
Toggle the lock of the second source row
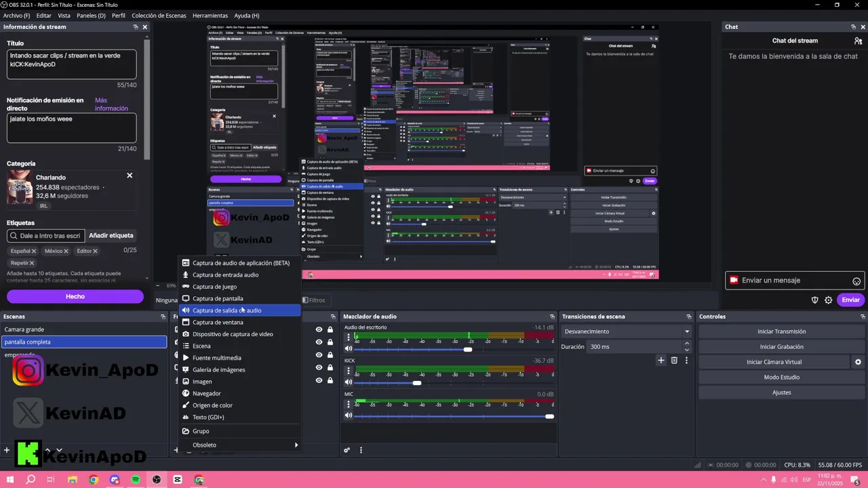pyautogui.click(x=330, y=342)
